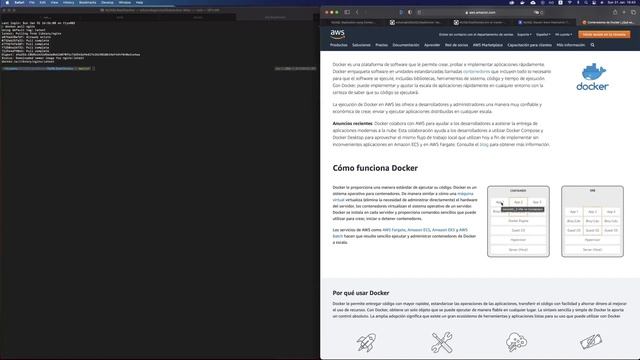Open the Productos menu
The width and height of the screenshot is (640, 360).
coord(338,45)
